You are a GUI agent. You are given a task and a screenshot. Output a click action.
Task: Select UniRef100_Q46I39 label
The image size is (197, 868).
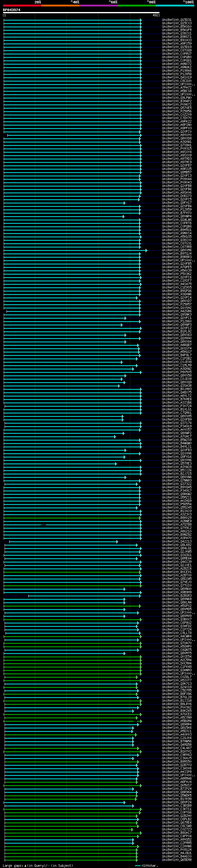pos(177,562)
